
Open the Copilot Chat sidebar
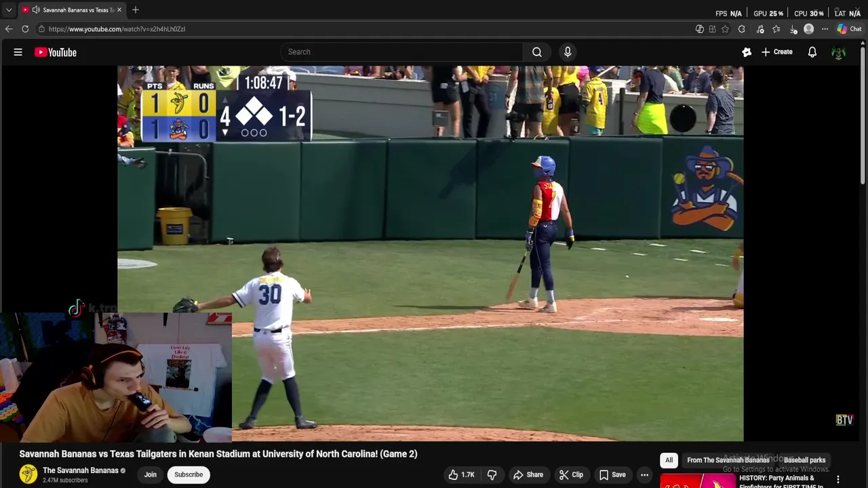[x=849, y=29]
